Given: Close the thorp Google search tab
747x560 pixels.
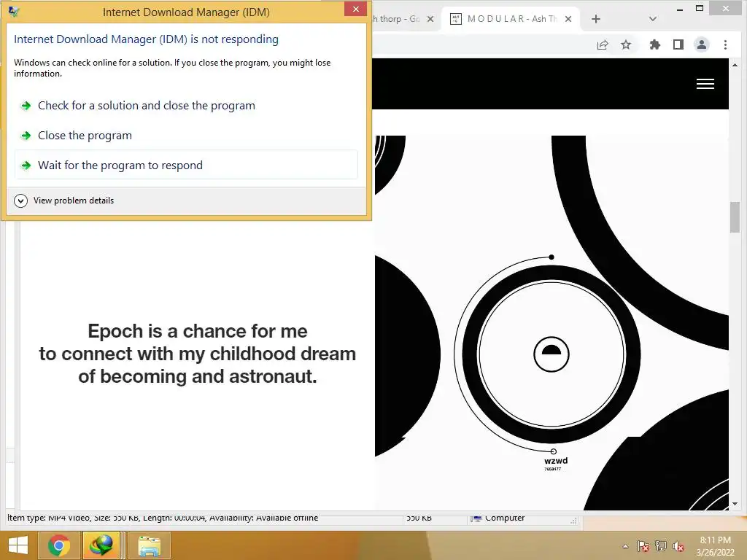Looking at the screenshot, I should tap(430, 19).
